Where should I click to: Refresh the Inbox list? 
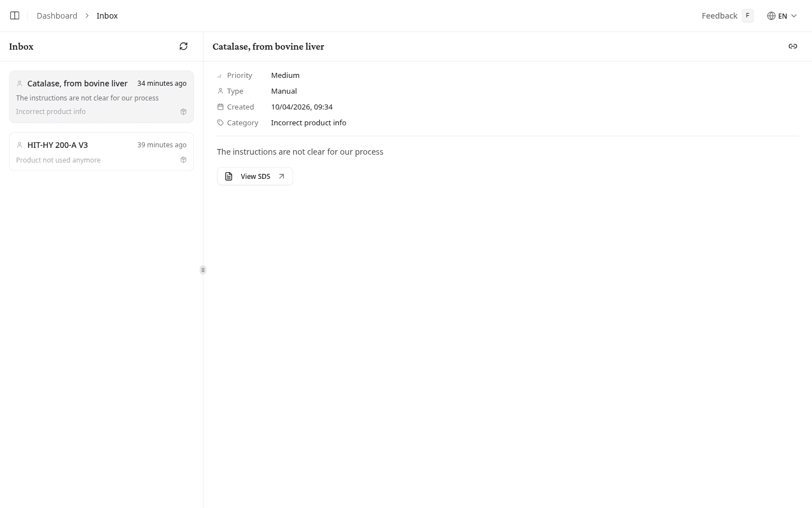183,46
